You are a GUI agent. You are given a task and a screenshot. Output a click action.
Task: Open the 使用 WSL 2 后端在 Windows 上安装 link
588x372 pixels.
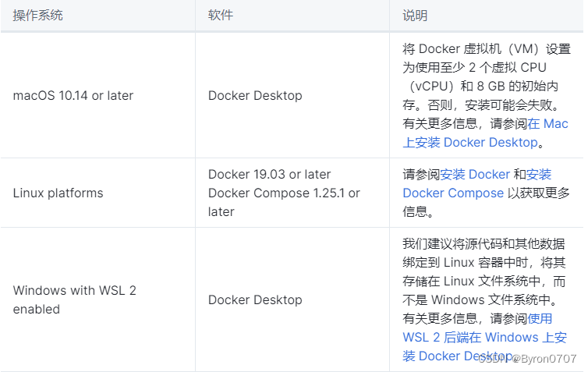(485, 338)
